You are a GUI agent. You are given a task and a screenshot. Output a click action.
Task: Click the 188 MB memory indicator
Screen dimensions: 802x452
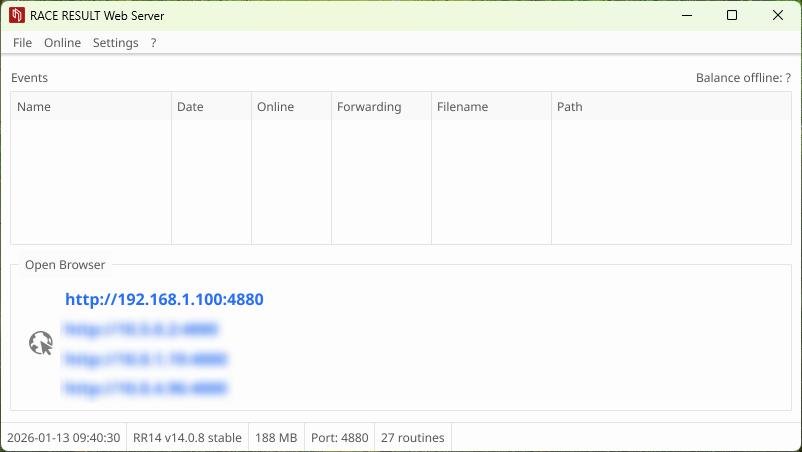point(276,438)
